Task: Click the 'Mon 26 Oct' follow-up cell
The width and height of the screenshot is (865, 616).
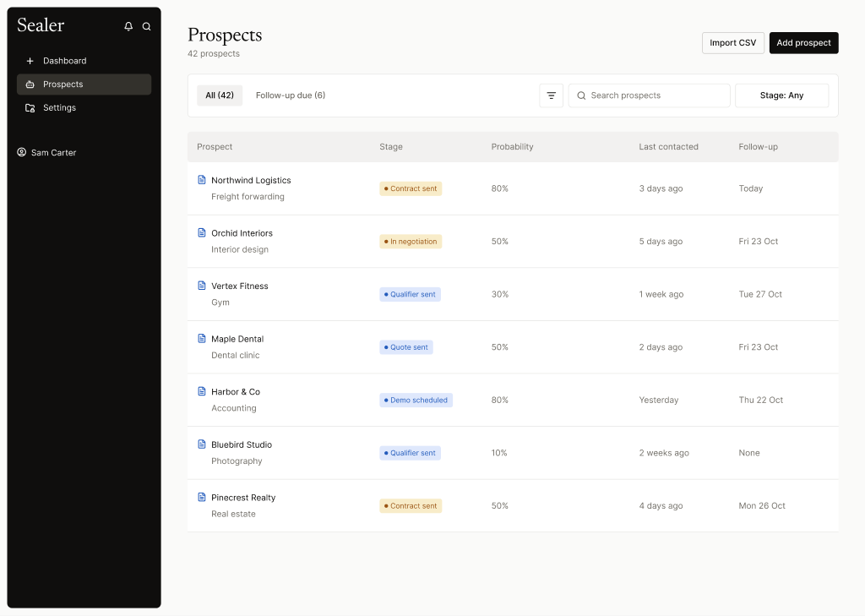Action: pos(762,506)
